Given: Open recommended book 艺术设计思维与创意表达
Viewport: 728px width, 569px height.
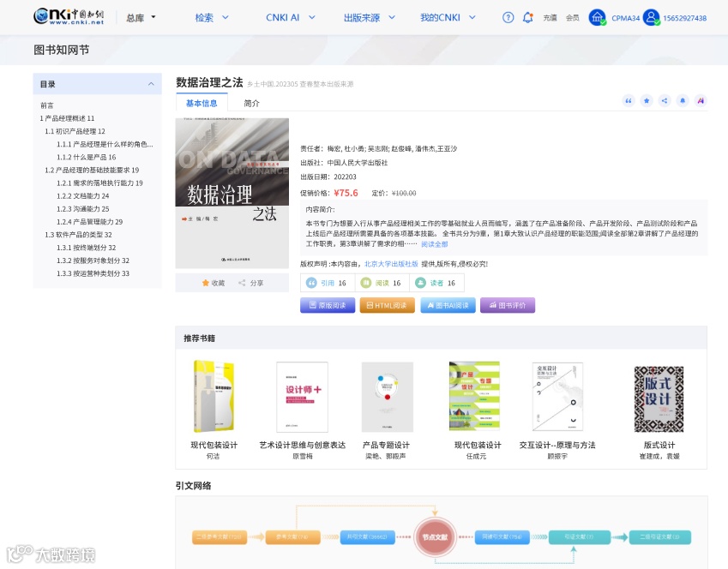Looking at the screenshot, I should click(302, 397).
